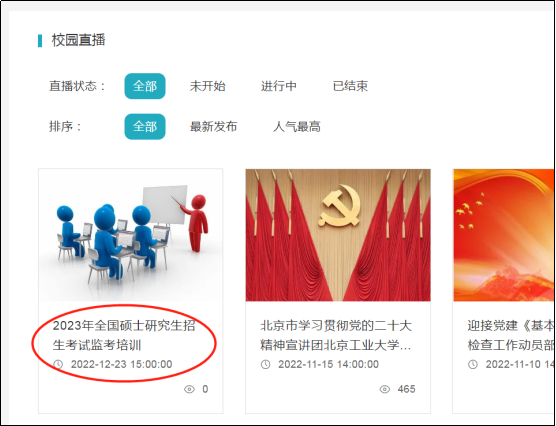Image resolution: width=556 pixels, height=426 pixels.
Task: Click the eye icon showing 465 views
Action: click(385, 389)
